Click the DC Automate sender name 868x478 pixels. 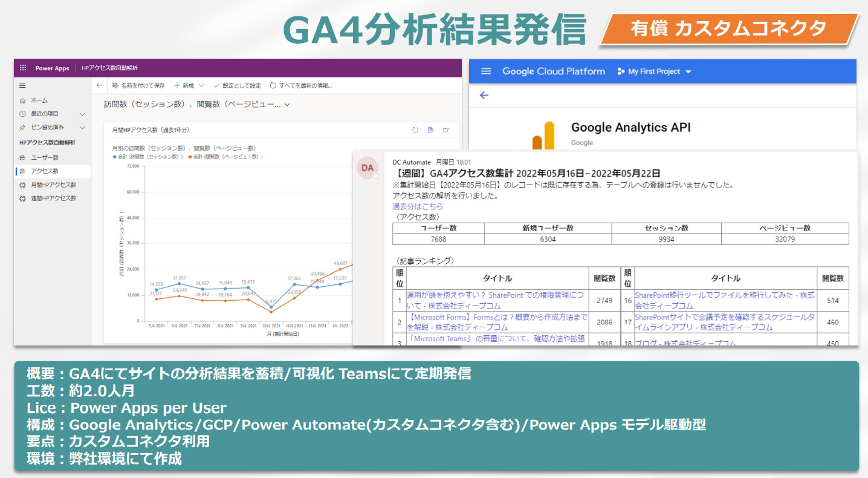click(x=412, y=162)
